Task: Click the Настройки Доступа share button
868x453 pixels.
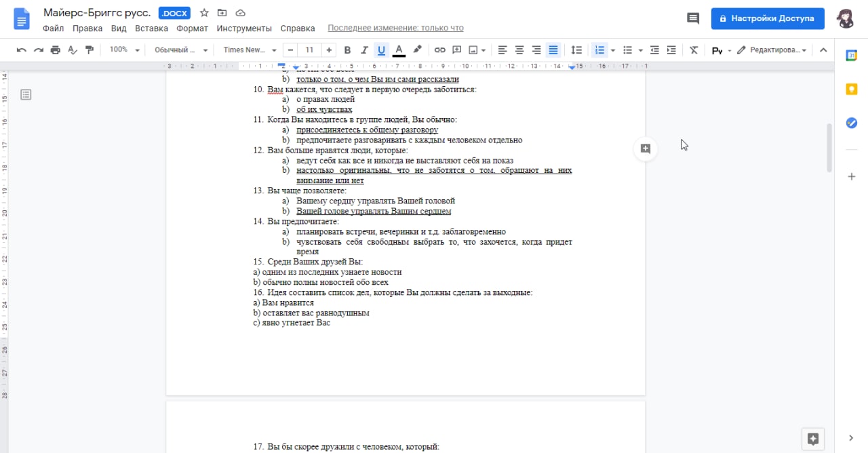Action: [768, 18]
